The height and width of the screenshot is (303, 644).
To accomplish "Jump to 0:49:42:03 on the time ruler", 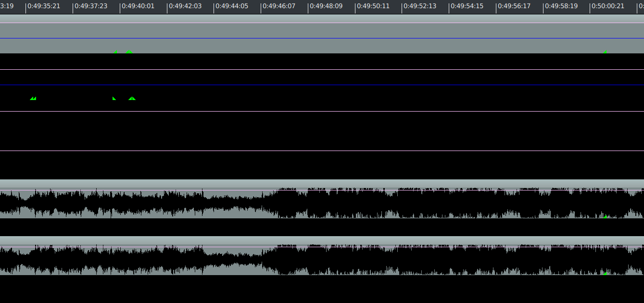I will (185, 6).
